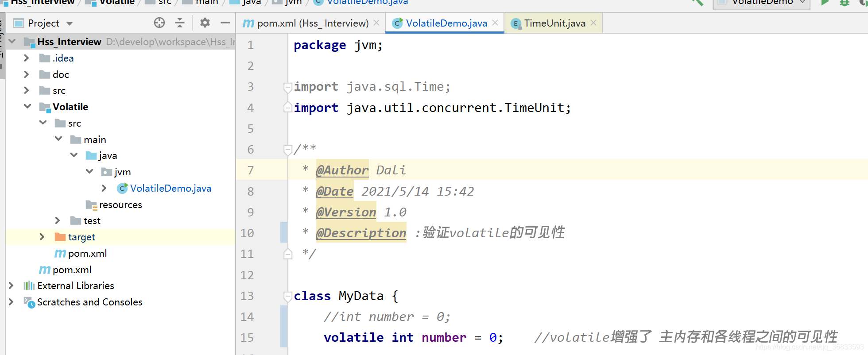Hide the Project panel with minus icon
Image resolution: width=868 pixels, height=355 pixels.
pyautogui.click(x=225, y=23)
